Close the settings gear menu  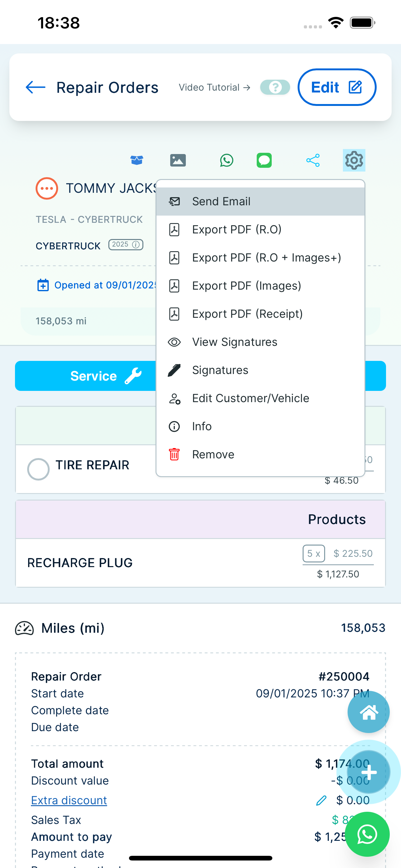(x=354, y=160)
